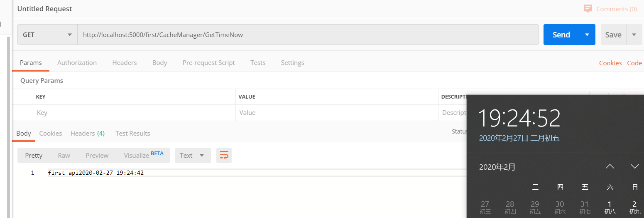Open the Code link
644x218 pixels.
click(x=634, y=63)
